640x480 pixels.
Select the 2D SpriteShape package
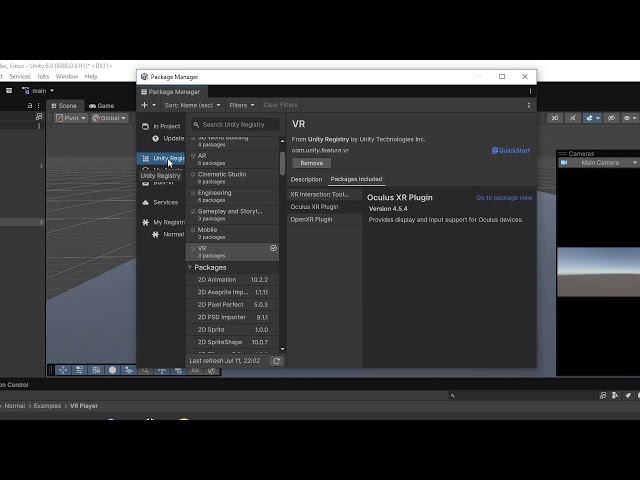pos(232,342)
